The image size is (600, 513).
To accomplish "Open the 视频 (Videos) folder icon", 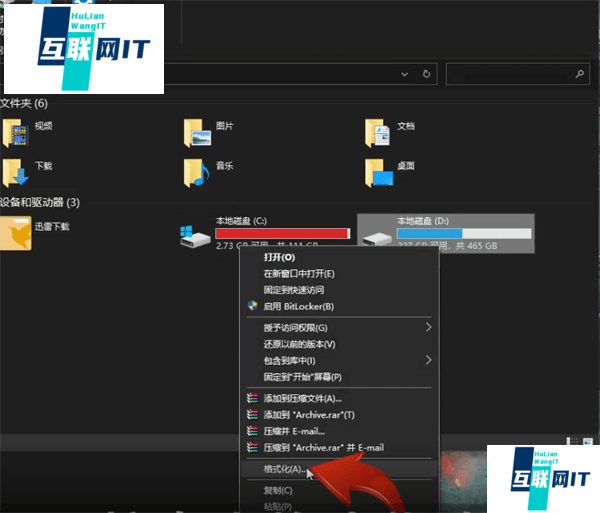I will (15, 131).
